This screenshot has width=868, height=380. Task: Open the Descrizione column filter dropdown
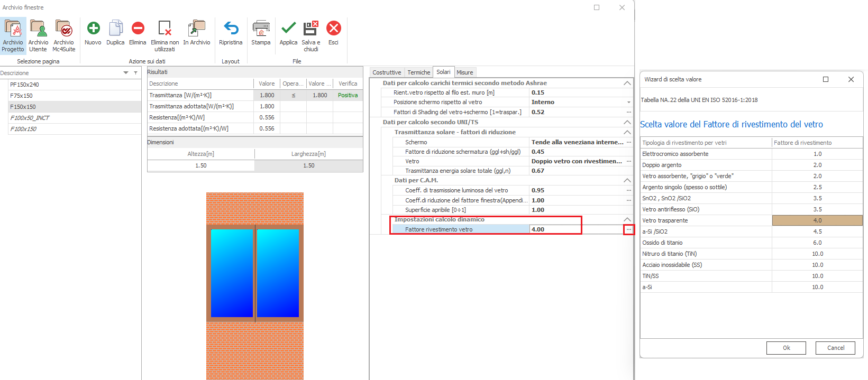tap(126, 73)
